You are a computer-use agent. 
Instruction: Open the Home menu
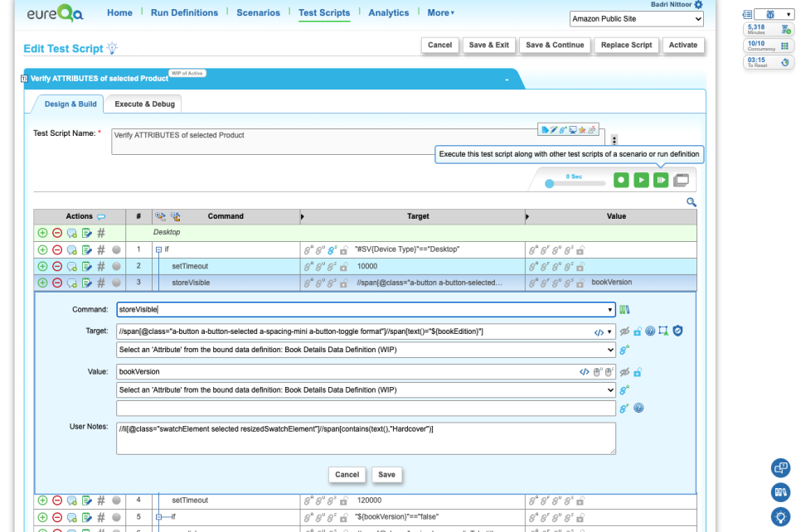(119, 12)
